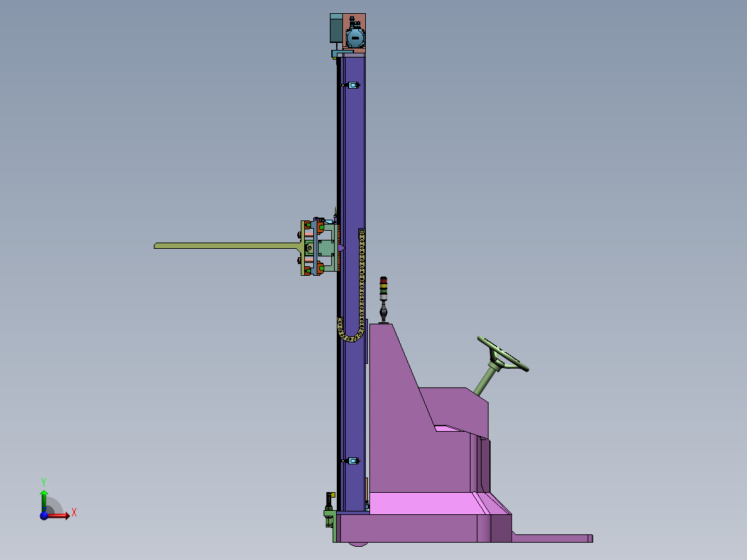Screen dimensions: 747x560
Task: Click the "X" axis label
Action: (74, 513)
